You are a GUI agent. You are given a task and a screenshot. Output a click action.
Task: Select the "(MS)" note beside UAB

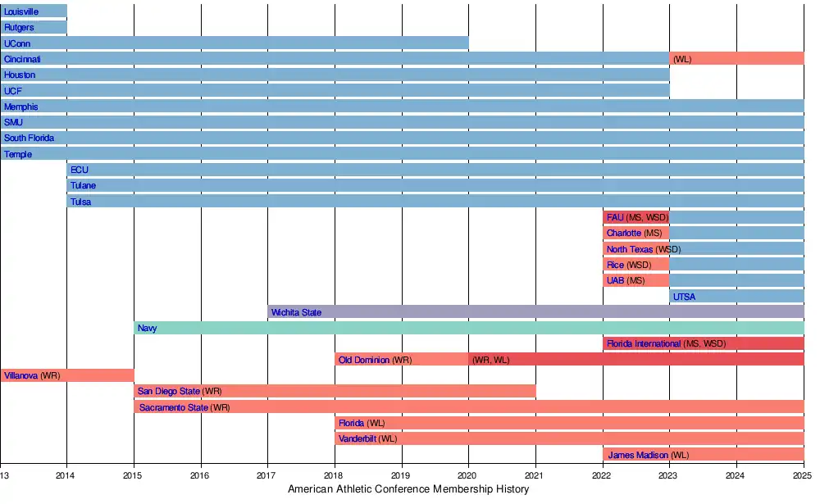point(635,281)
